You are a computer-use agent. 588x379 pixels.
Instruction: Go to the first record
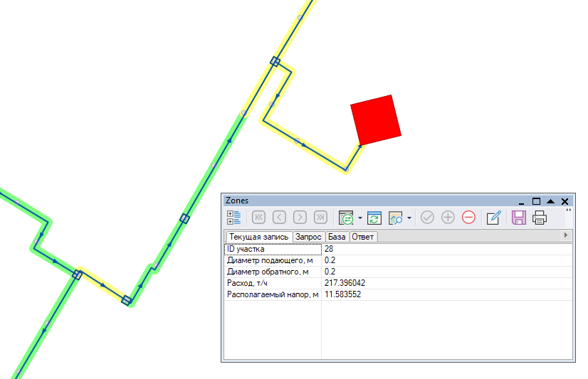coord(259,218)
